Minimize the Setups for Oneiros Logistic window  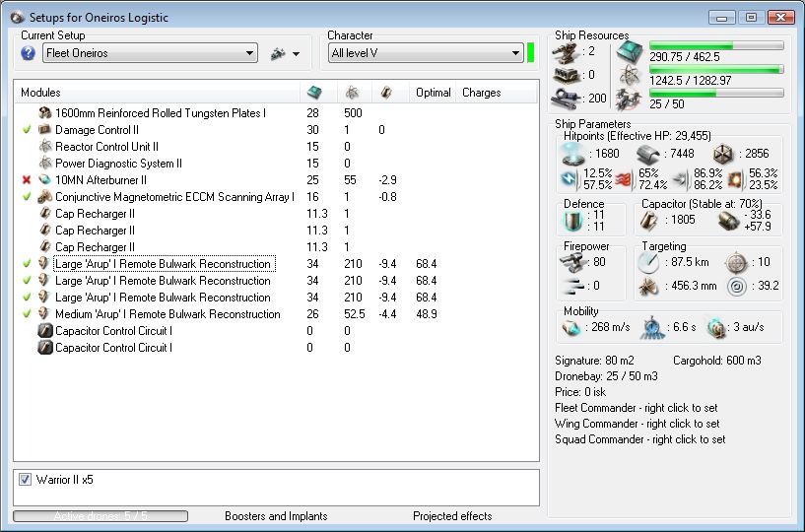click(721, 18)
